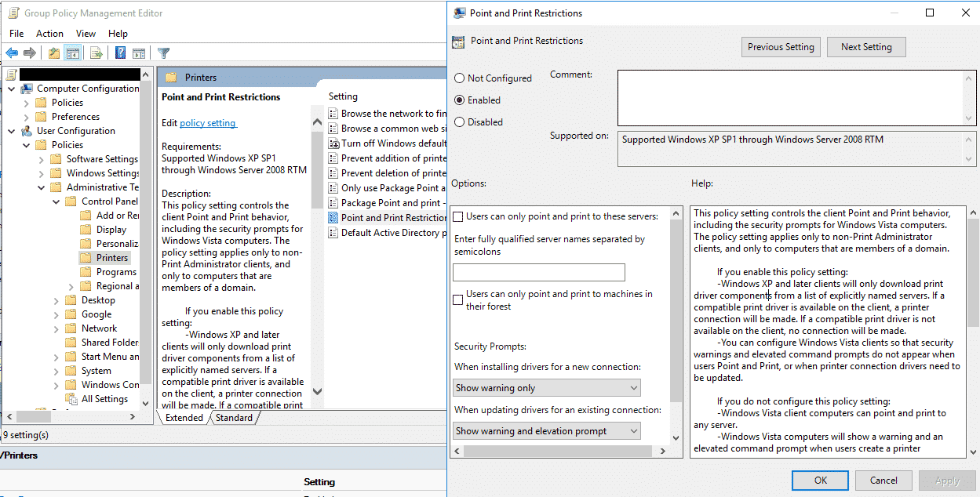
Task: Click the Export List toolbar icon
Action: click(96, 53)
